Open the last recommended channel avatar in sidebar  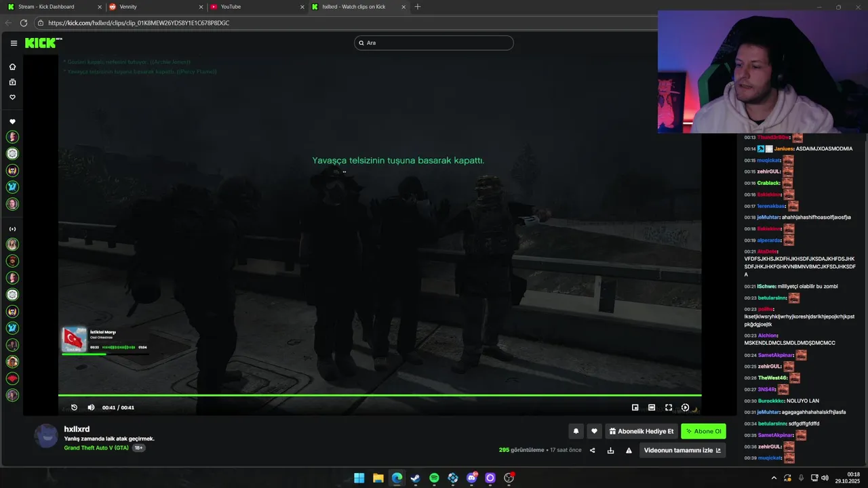[12, 395]
